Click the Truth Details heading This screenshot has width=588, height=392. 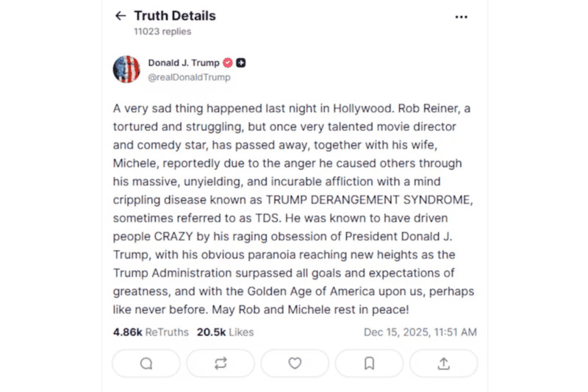(x=175, y=16)
